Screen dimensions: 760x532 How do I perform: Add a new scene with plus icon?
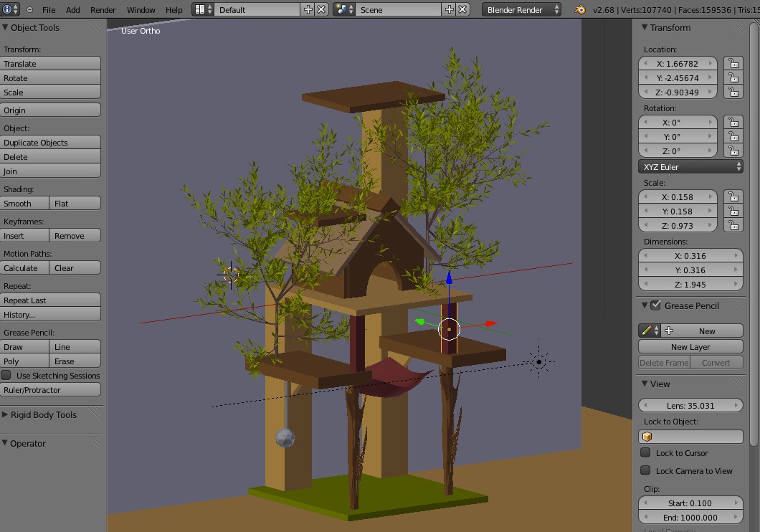point(450,10)
